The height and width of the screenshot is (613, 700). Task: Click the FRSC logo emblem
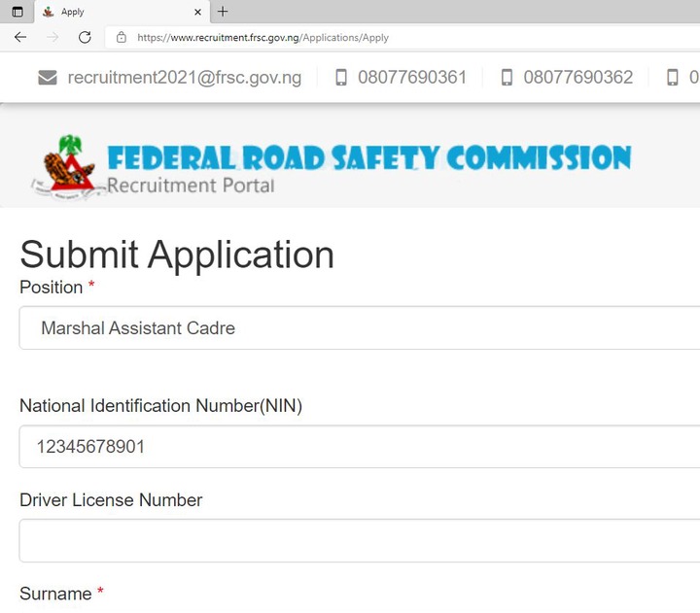67,167
